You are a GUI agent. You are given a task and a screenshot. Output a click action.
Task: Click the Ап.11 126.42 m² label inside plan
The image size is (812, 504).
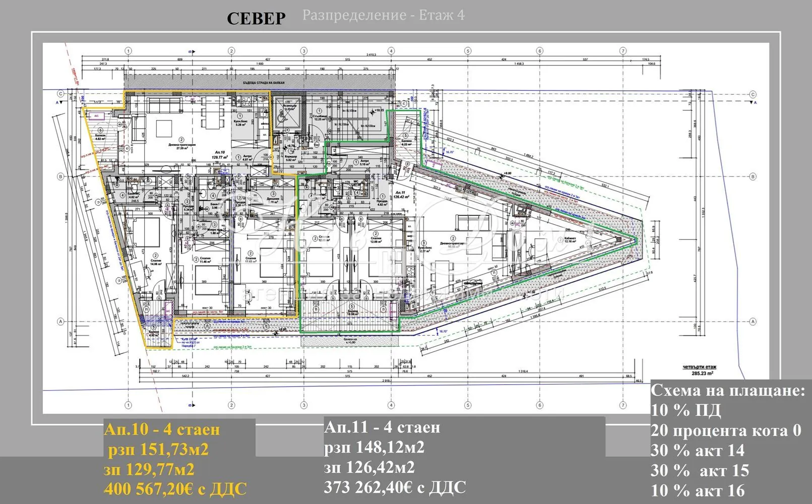[x=402, y=195]
